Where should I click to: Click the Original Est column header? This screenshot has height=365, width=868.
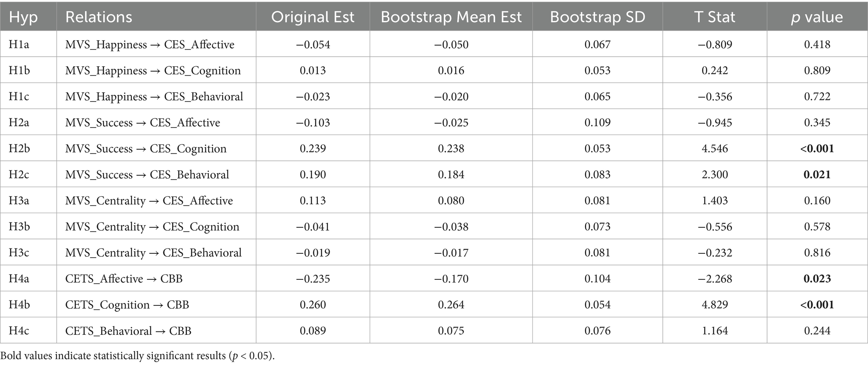(312, 17)
